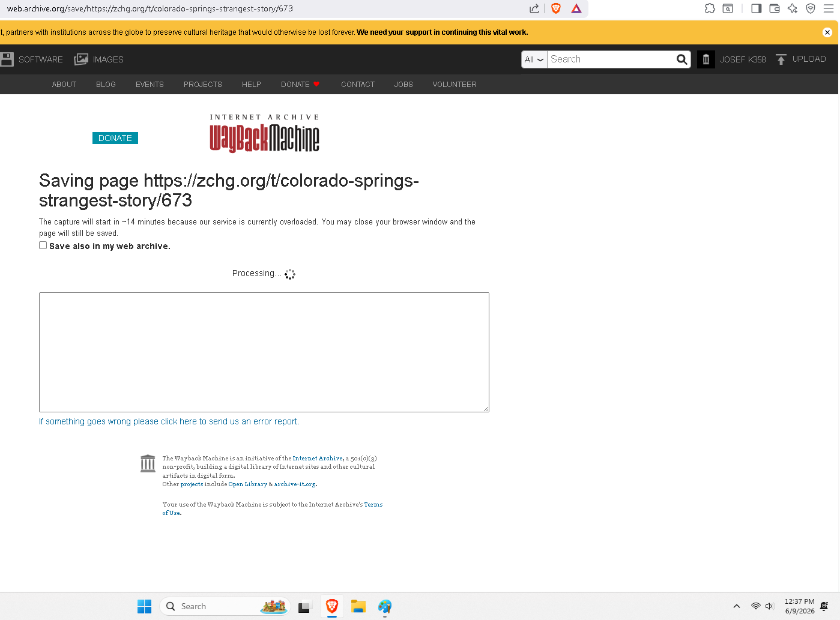
Task: Click the Internet Archive building icon in footer
Action: (148, 463)
